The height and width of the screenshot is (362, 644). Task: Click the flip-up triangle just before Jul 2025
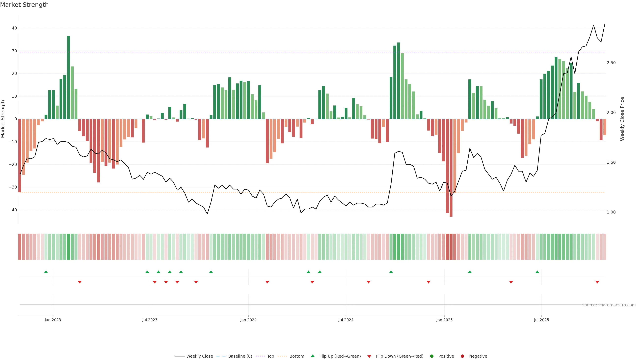pyautogui.click(x=537, y=272)
